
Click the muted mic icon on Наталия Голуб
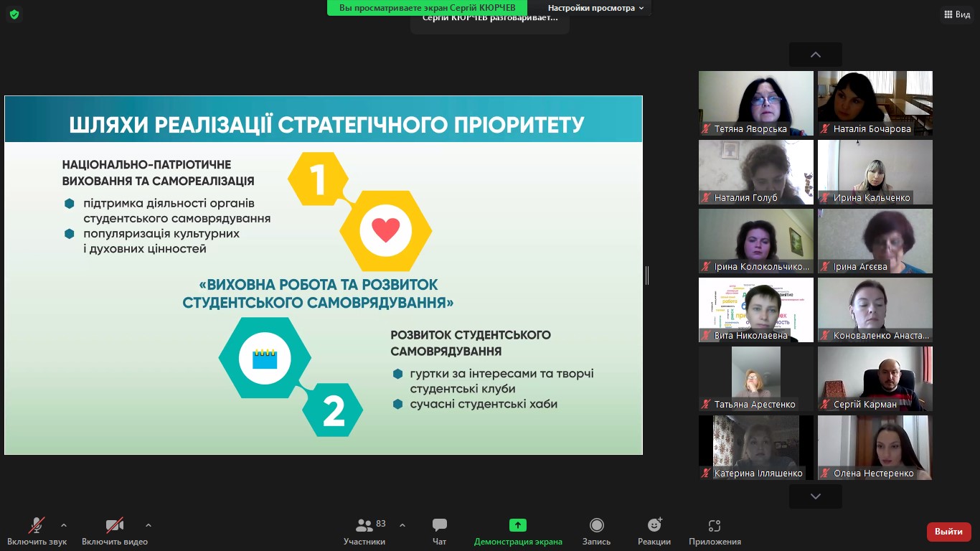707,198
